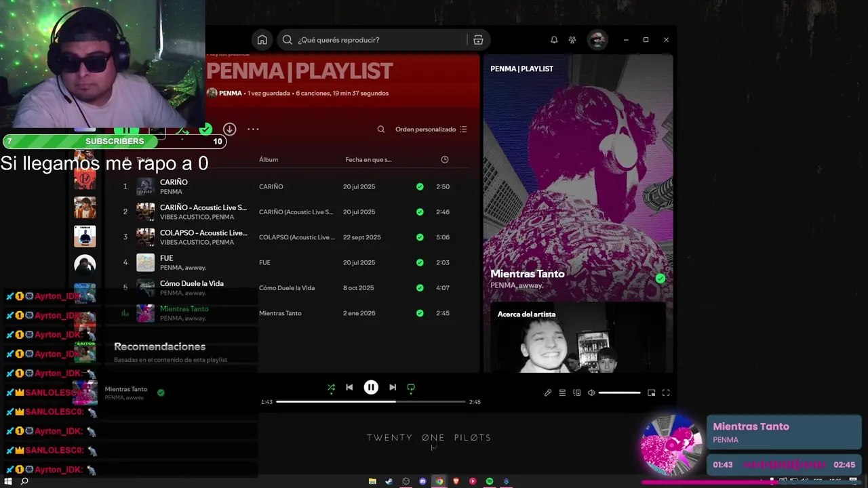Click the Windows taskbar search icon
The width and height of the screenshot is (868, 488).
click(24, 481)
